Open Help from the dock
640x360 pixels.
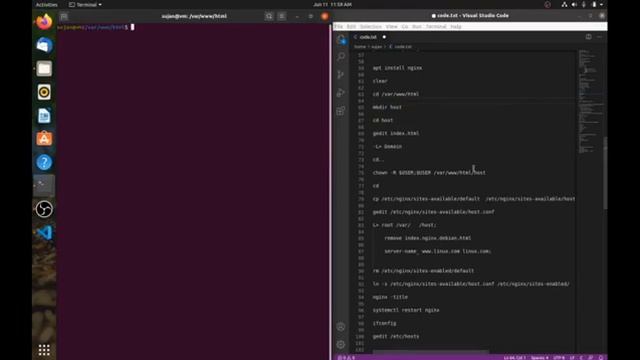click(x=44, y=162)
